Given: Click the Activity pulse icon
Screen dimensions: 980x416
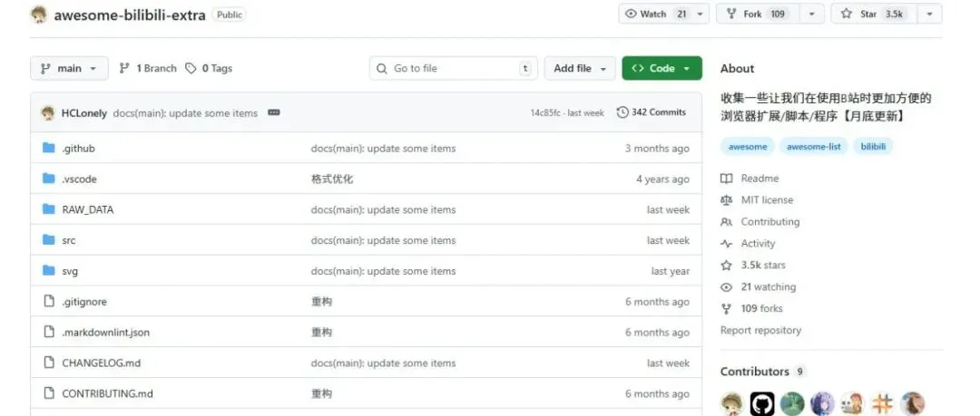Looking at the screenshot, I should (726, 244).
